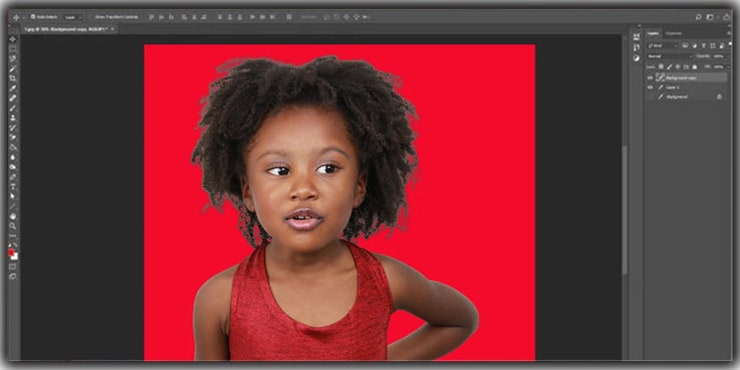Click lock transparent pixels icon
Viewport: 740px width, 370px height.
tap(661, 67)
